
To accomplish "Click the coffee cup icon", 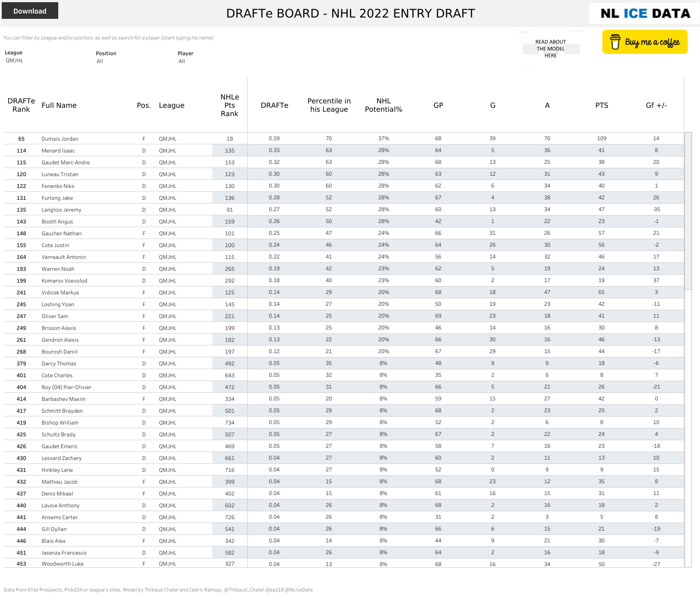I will click(x=615, y=42).
